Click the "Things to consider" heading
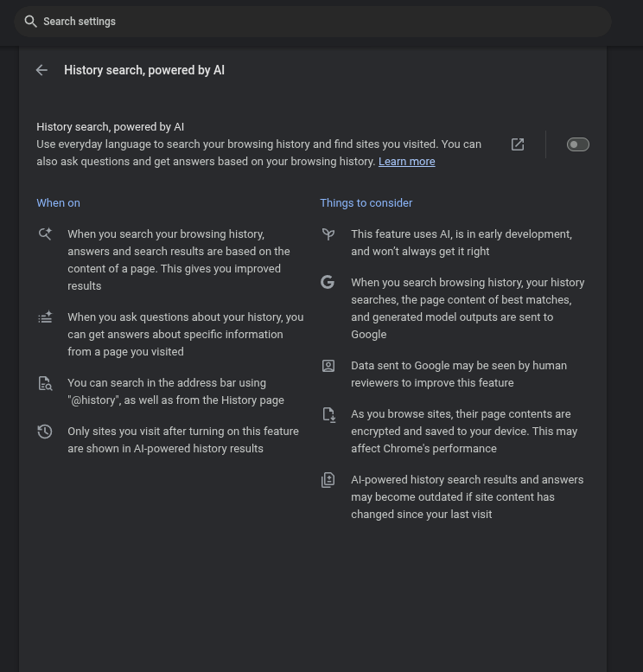 pos(366,203)
